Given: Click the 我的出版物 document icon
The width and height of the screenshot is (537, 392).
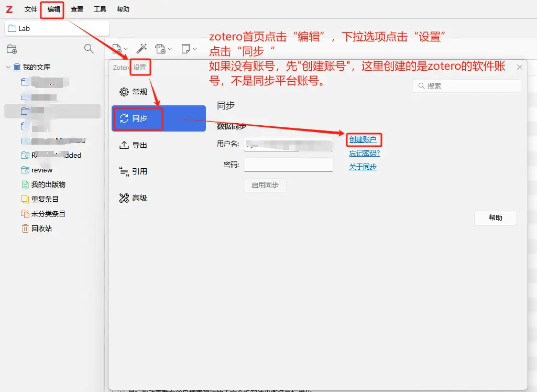Looking at the screenshot, I should coord(25,184).
